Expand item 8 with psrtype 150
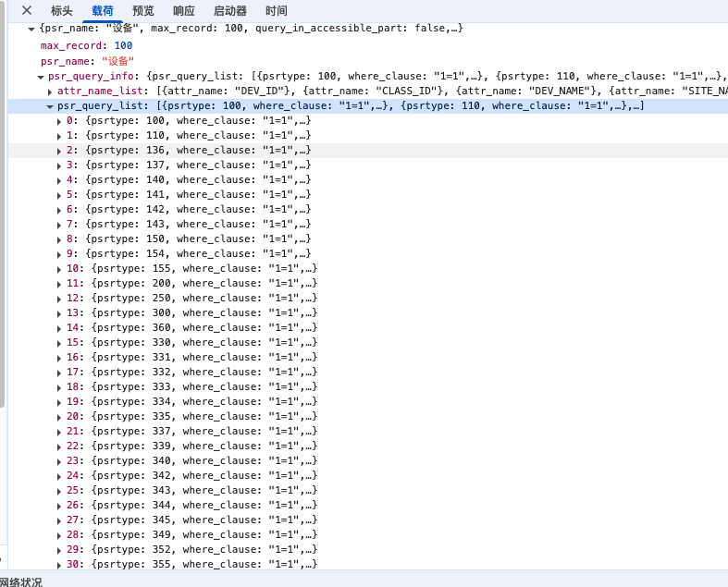This screenshot has height=587, width=728. 59,240
